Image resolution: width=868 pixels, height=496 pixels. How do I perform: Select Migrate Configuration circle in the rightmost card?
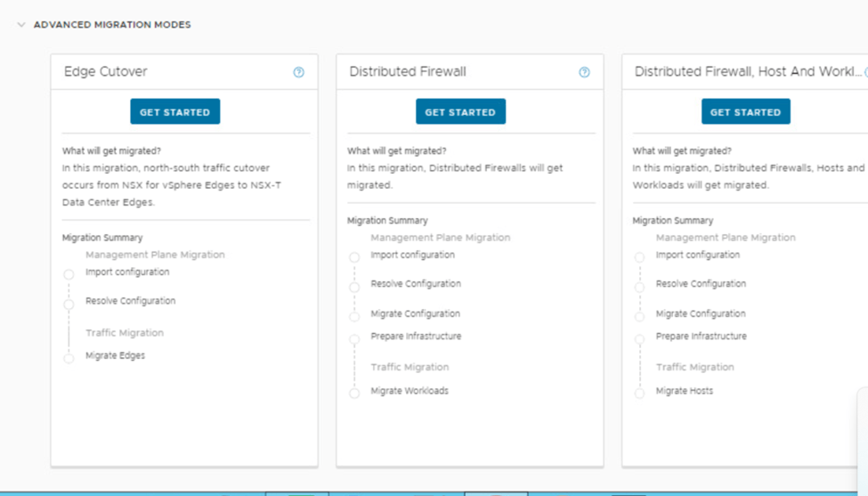pyautogui.click(x=639, y=317)
